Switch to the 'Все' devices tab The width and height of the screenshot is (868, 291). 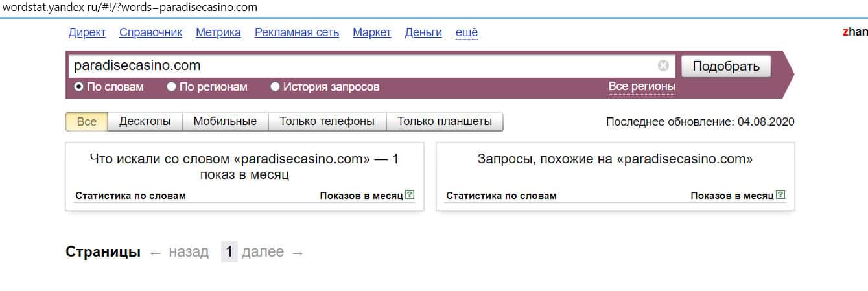pos(87,121)
